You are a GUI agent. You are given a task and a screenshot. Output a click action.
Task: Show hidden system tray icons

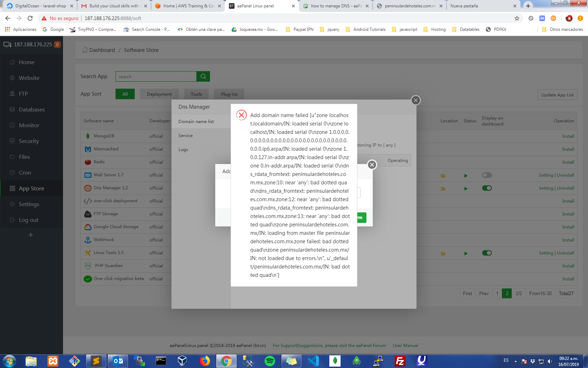(x=515, y=361)
